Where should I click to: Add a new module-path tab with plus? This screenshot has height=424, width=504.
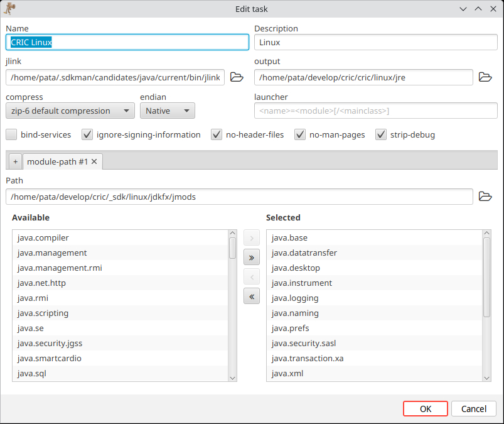tap(15, 161)
